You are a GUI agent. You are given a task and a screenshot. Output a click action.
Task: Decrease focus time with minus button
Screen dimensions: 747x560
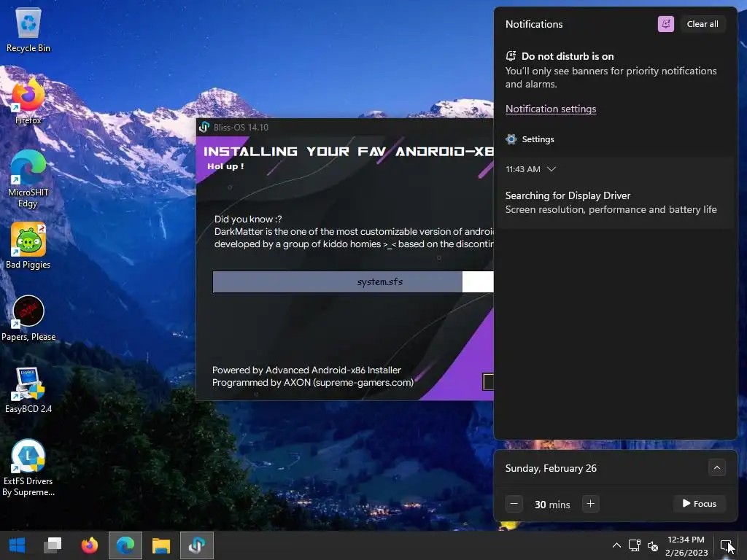pyautogui.click(x=514, y=504)
